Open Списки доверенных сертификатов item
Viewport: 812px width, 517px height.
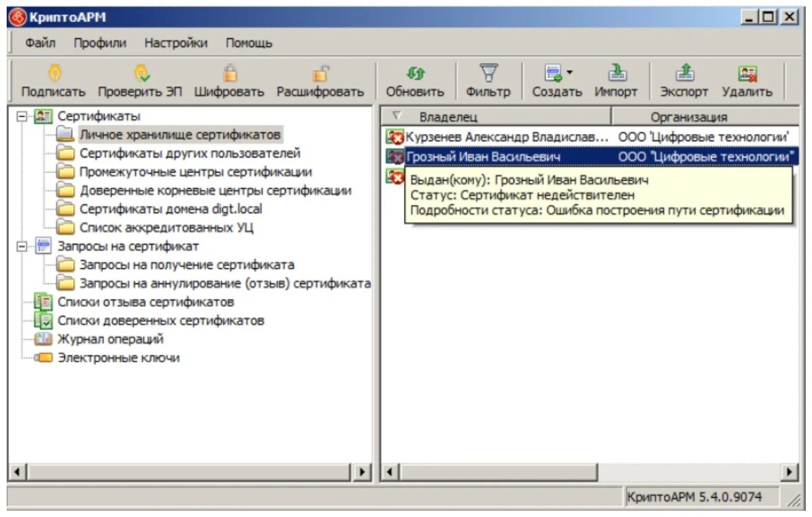[161, 320]
